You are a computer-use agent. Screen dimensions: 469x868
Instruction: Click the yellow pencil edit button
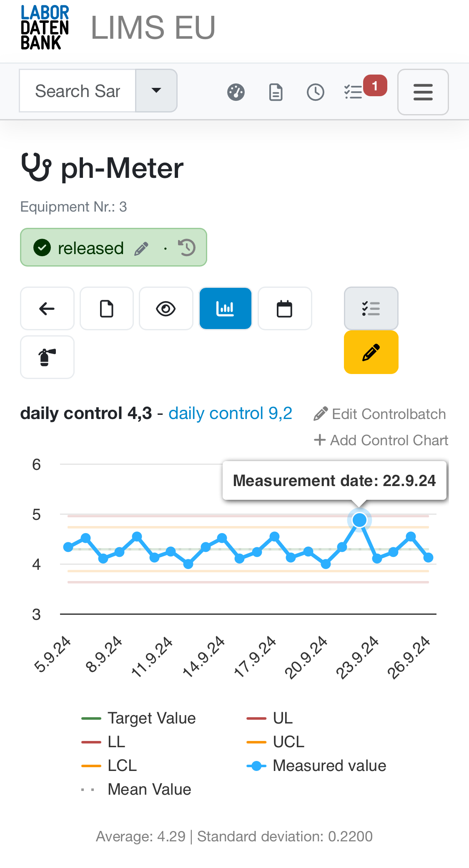(371, 352)
